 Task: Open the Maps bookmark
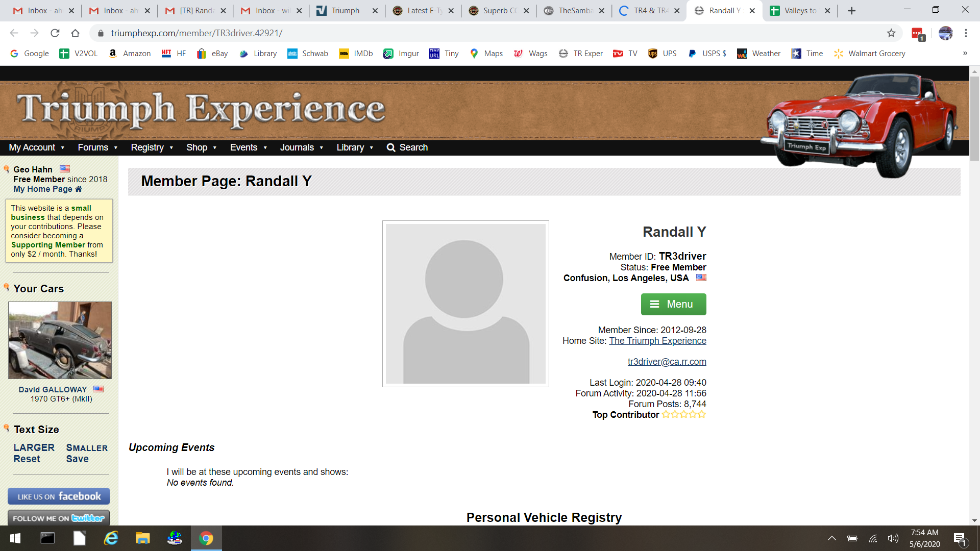point(486,54)
